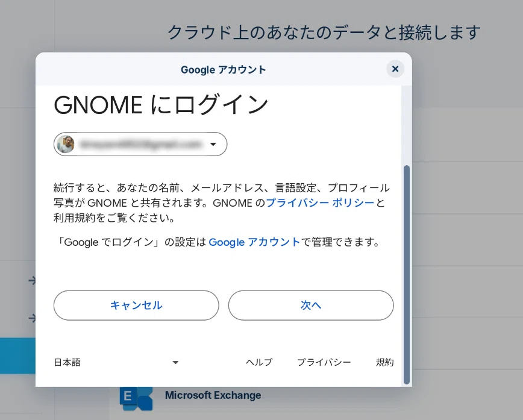The height and width of the screenshot is (420, 523).
Task: Click the upper arrow icon at the left edge
Action: [x=32, y=281]
